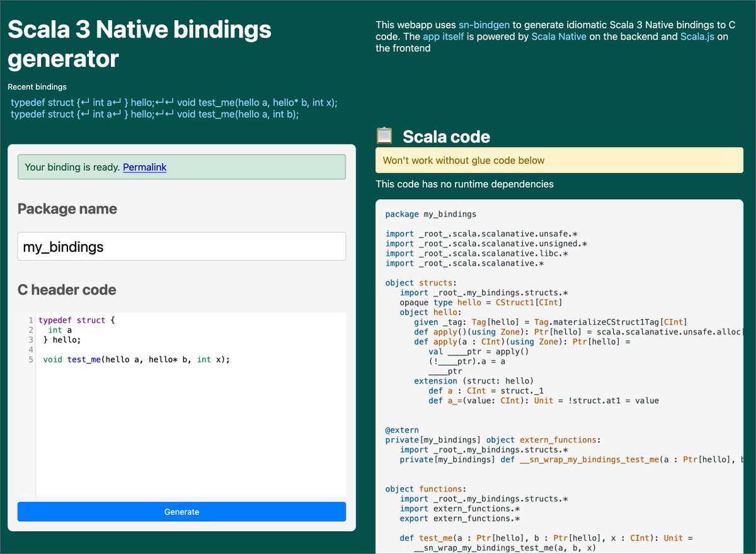The width and height of the screenshot is (756, 554).
Task: Click the clipboard icon beside Scala code
Action: [384, 136]
